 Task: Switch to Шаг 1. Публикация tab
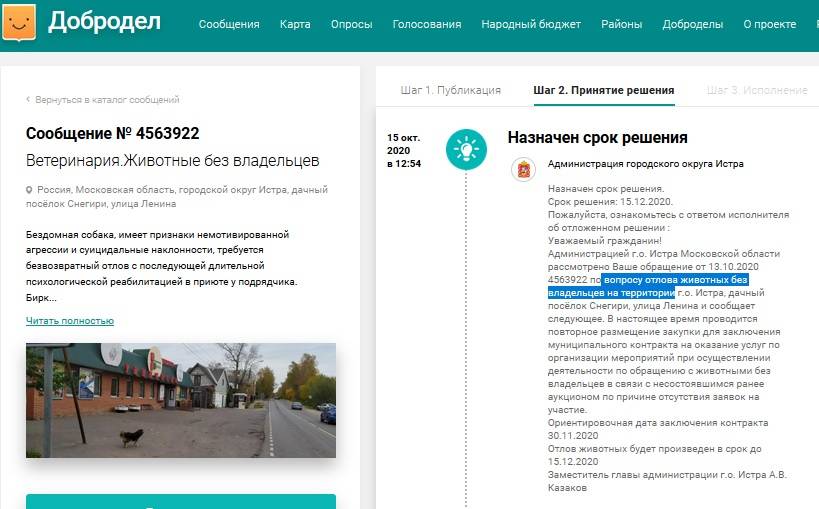click(450, 90)
